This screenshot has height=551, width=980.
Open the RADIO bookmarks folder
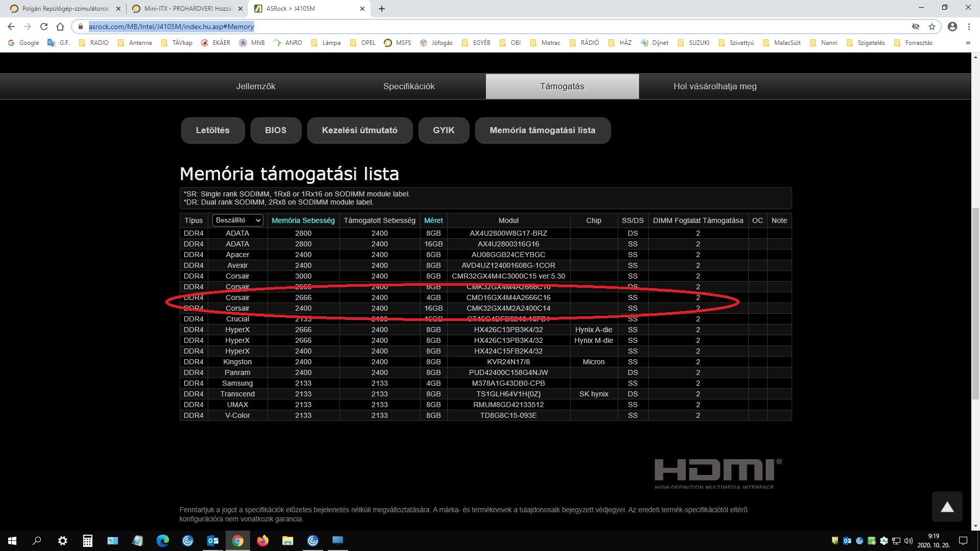[94, 43]
